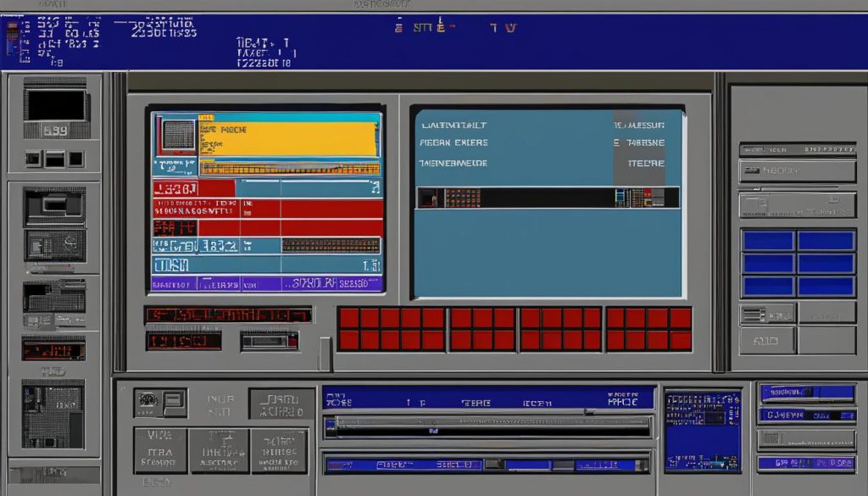The height and width of the screenshot is (496, 868).
Task: Click the second blue bar in the bottom-right stack
Action: tap(807, 415)
